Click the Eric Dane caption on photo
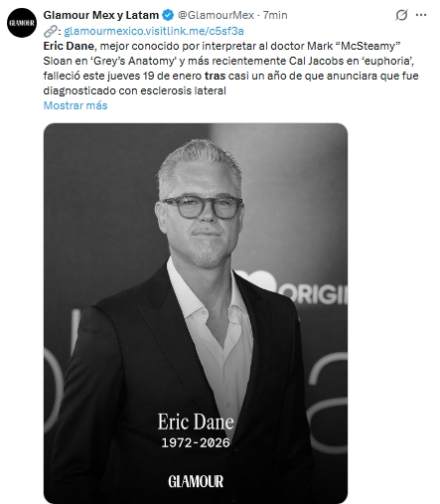The width and height of the screenshot is (440, 504). tap(196, 421)
